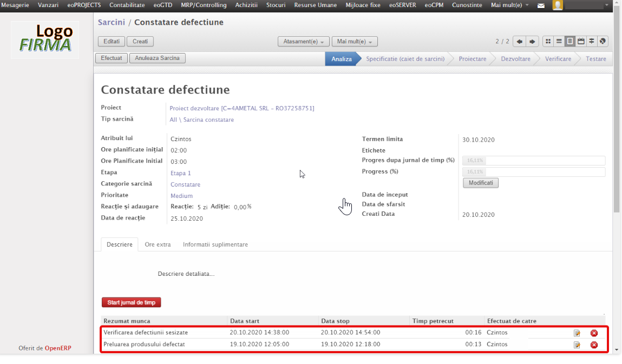Open the graph chart view icon
This screenshot has width=622, height=364.
click(603, 42)
